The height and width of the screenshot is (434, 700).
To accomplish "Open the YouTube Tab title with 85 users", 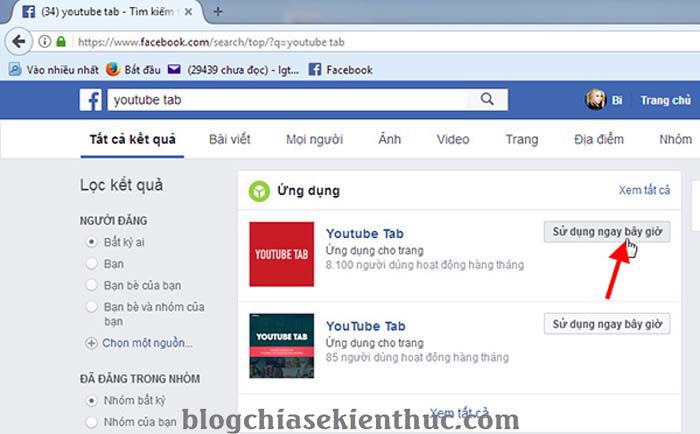I will pos(365,326).
